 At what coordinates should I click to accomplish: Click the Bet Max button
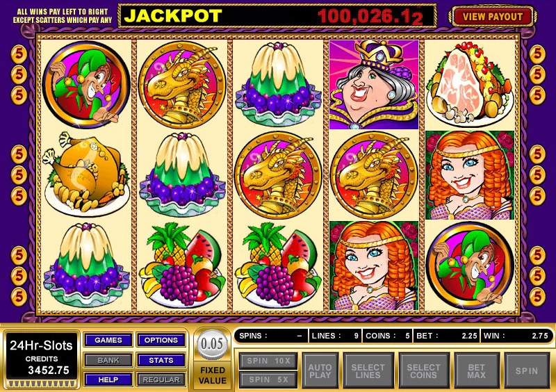tap(477, 370)
